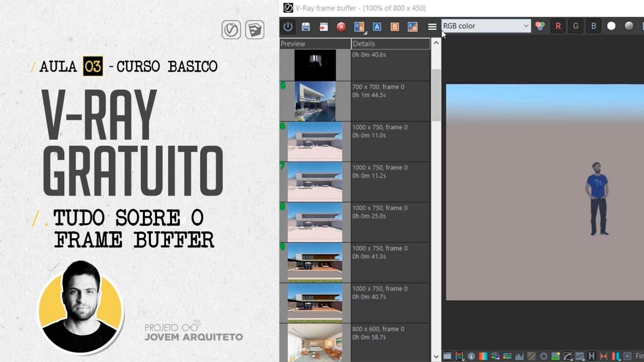
Task: Open background image icon in bottom toolbar
Action: 555,356
